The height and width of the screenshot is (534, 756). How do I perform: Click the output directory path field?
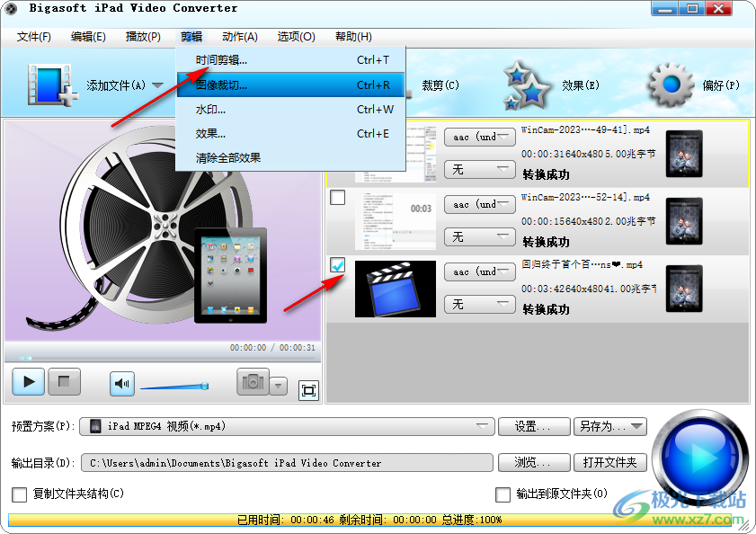[287, 463]
